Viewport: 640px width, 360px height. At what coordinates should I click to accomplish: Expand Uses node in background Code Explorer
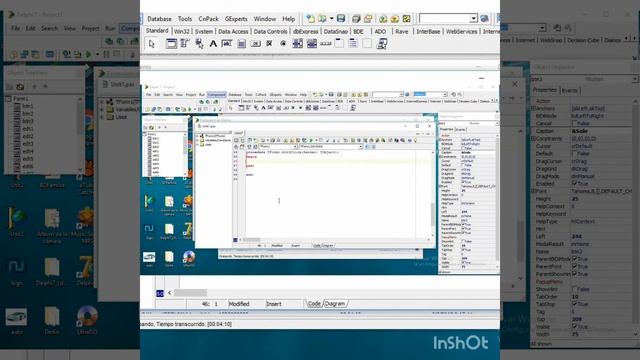tap(102, 117)
